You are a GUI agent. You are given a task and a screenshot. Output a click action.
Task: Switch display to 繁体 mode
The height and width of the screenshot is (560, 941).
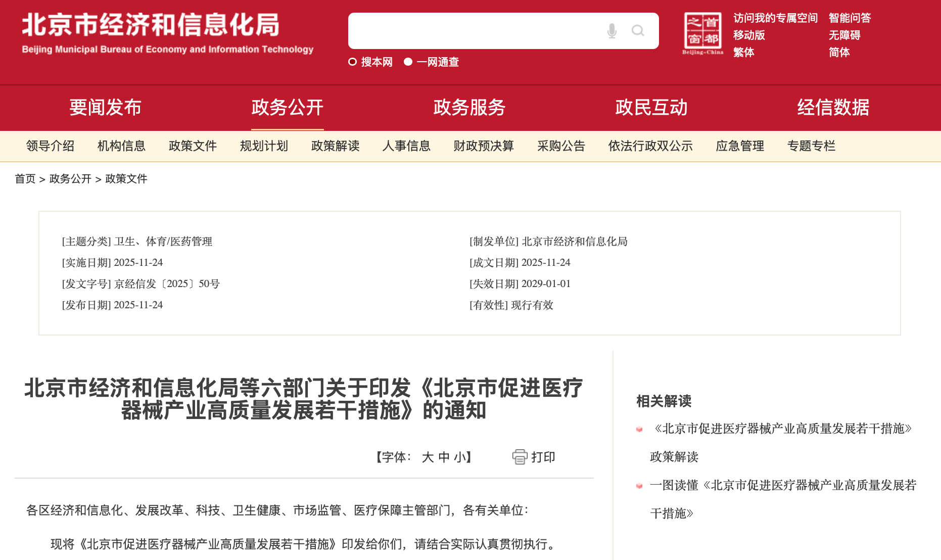click(x=743, y=52)
